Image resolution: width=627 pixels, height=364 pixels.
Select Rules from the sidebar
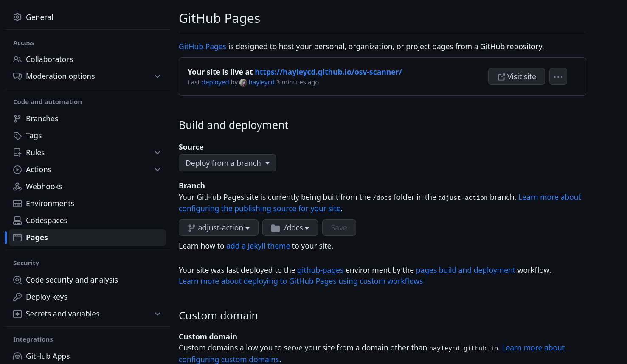tap(35, 152)
